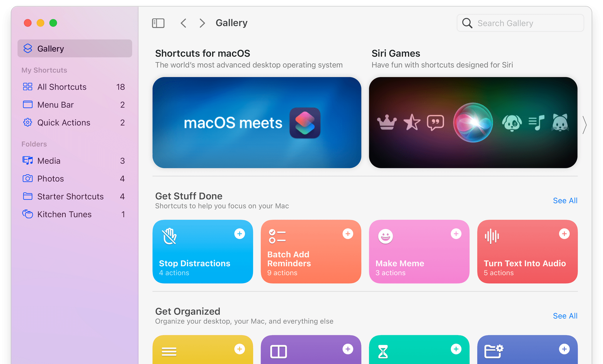The height and width of the screenshot is (364, 603).
Task: Click the Menu Bar shortcuts icon
Action: pos(27,104)
